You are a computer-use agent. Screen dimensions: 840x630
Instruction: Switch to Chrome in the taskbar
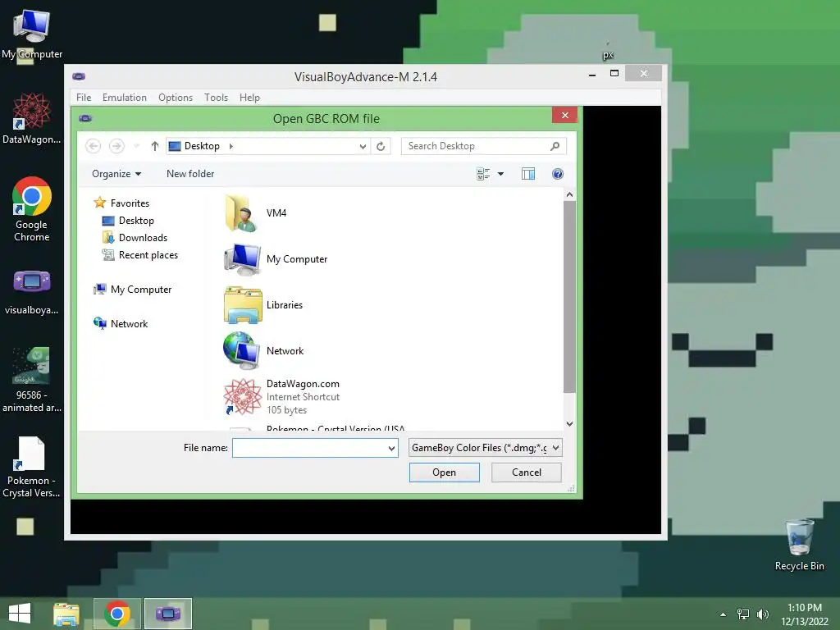[x=117, y=614]
